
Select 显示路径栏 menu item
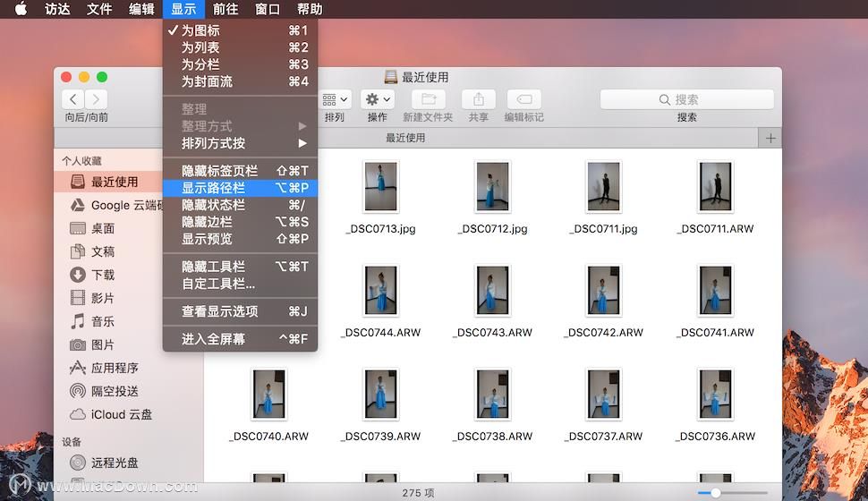(240, 188)
